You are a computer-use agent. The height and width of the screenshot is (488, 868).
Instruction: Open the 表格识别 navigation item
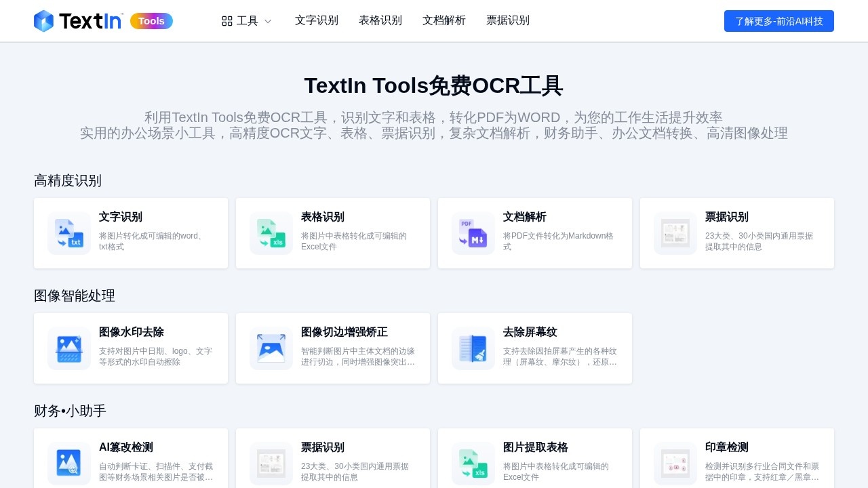pos(380,20)
